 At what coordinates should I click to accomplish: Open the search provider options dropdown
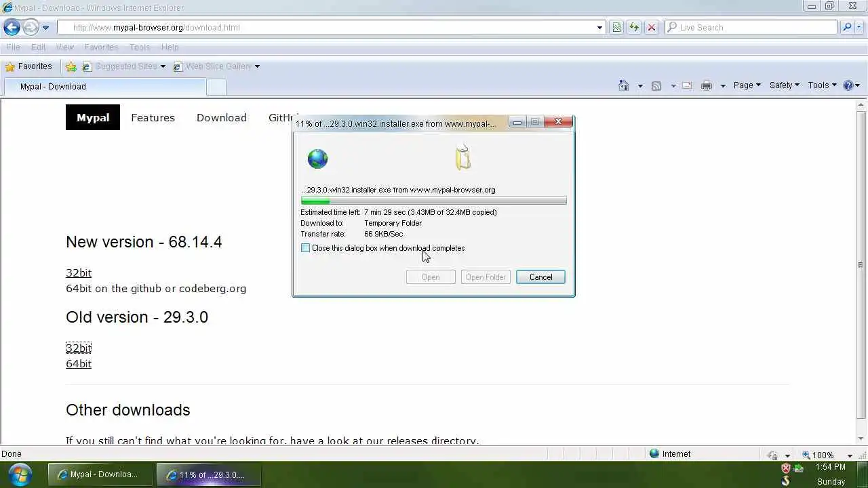(859, 28)
